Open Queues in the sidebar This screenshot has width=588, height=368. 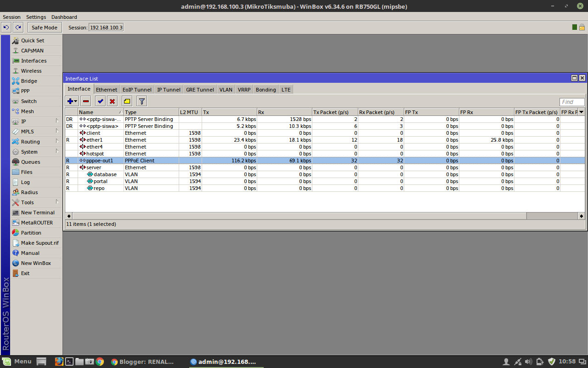pos(36,162)
